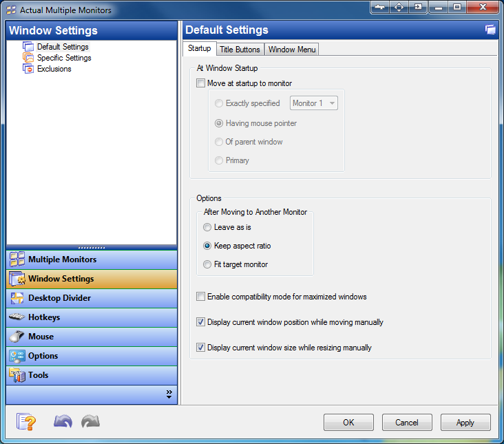The image size is (504, 444).
Task: Select Default Settings in the tree
Action: [x=63, y=47]
